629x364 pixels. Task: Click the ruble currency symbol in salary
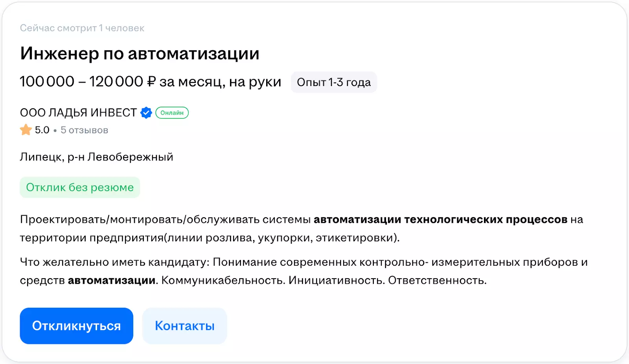coord(151,82)
